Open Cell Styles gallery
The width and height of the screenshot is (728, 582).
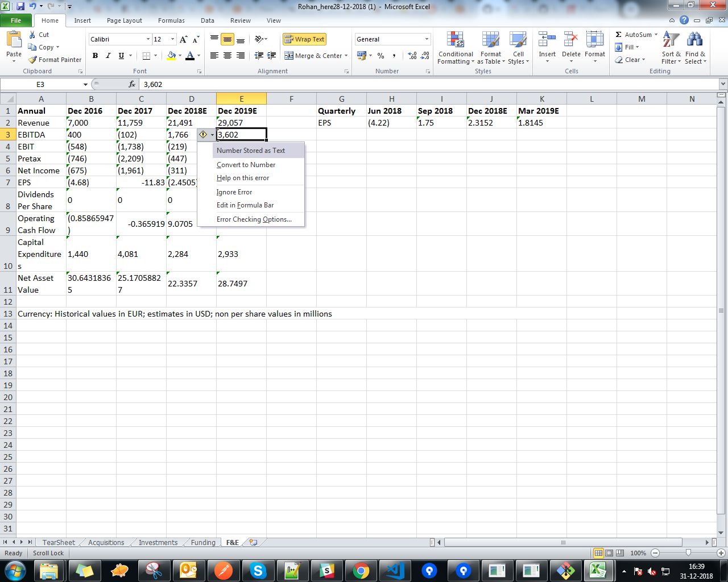tap(518, 48)
